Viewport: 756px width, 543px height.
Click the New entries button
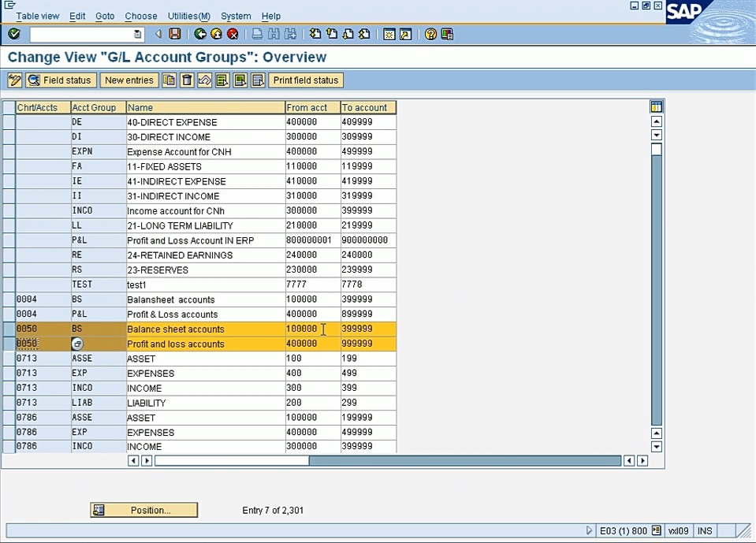click(129, 80)
